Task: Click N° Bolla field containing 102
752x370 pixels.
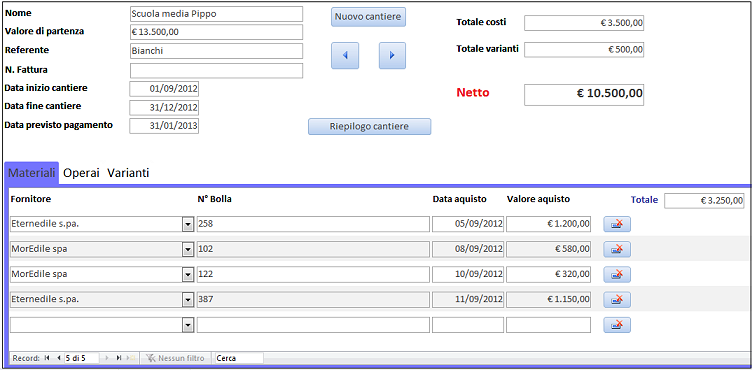Action: 313,249
